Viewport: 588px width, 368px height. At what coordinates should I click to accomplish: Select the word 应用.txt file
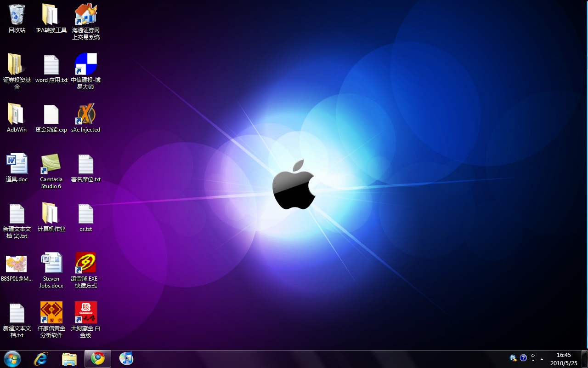point(51,69)
